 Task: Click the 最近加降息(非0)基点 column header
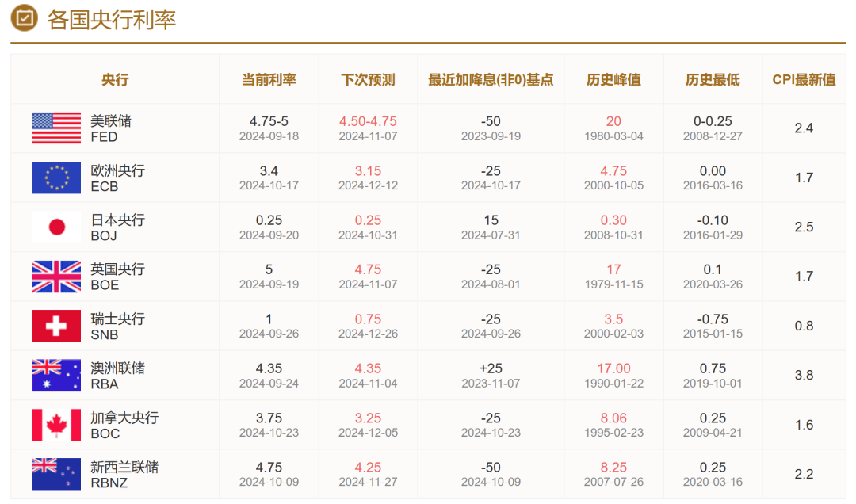click(x=491, y=79)
